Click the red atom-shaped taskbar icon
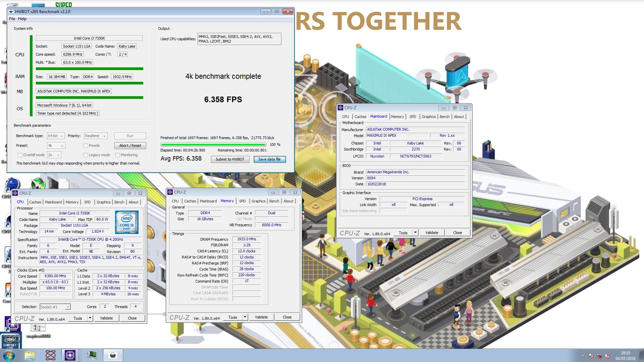 pos(50,355)
